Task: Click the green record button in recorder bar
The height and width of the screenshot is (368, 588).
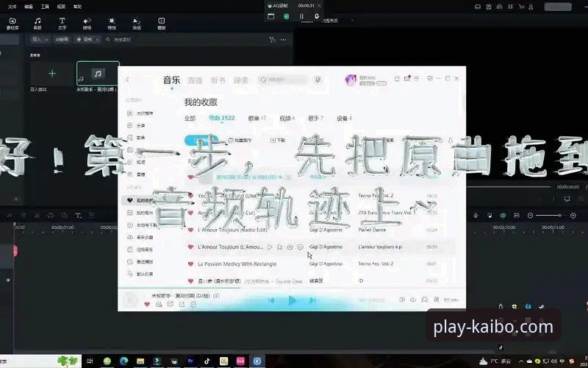Action: [x=286, y=16]
